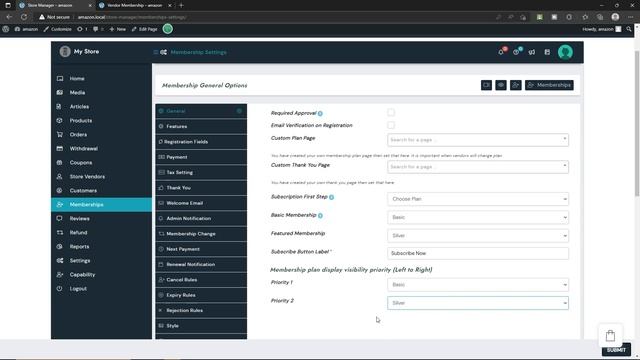Click the Logout power icon

[60, 289]
